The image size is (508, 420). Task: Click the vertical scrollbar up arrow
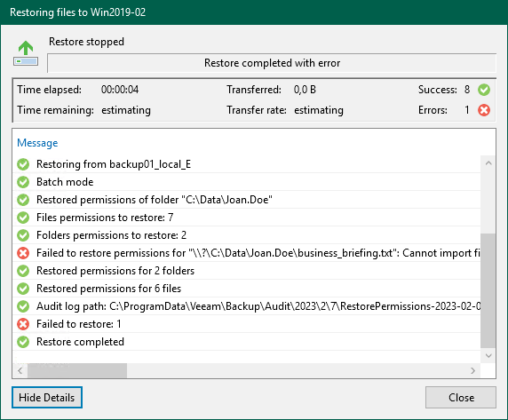click(488, 163)
